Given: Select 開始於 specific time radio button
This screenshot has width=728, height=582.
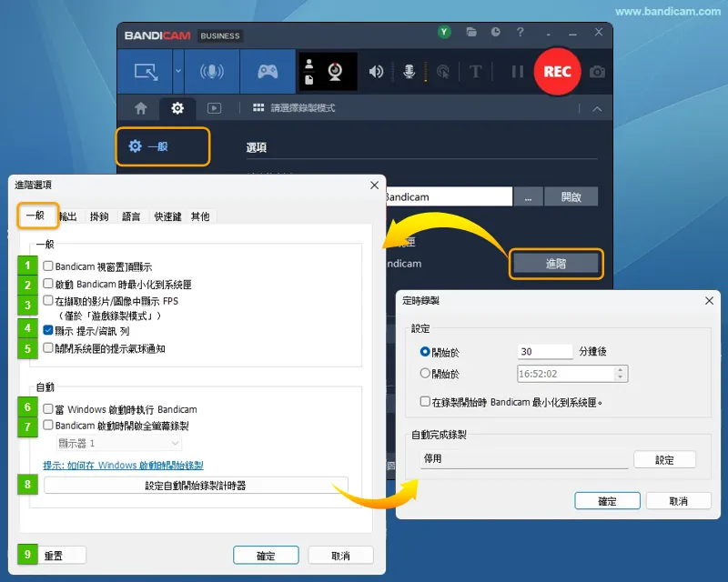Looking at the screenshot, I should [425, 373].
